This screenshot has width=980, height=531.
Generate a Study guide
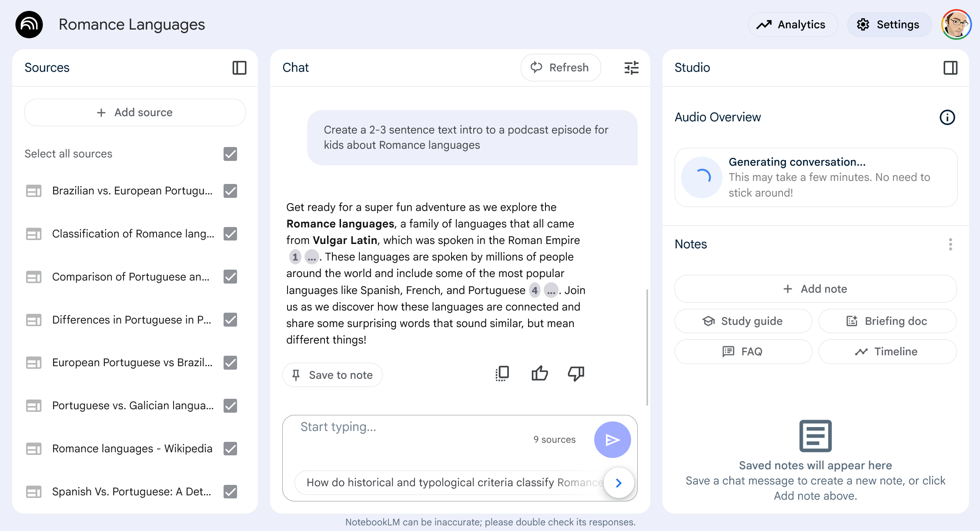[743, 321]
